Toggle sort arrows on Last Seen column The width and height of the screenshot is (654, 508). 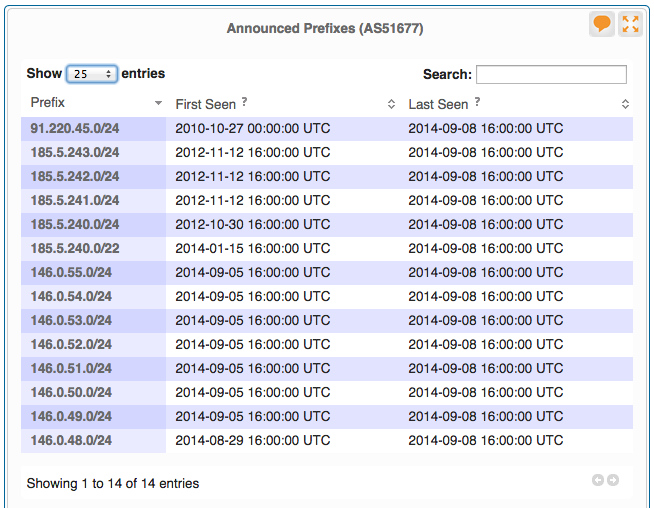click(625, 104)
